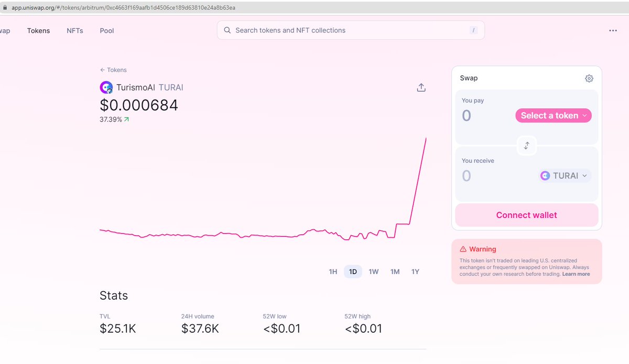Open swap settings gear icon

[x=589, y=78]
